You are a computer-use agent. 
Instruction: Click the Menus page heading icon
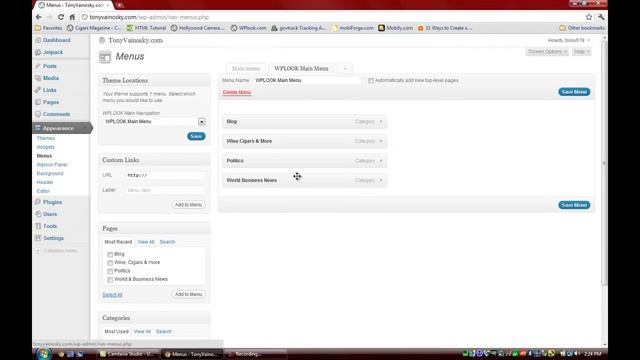[x=105, y=58]
